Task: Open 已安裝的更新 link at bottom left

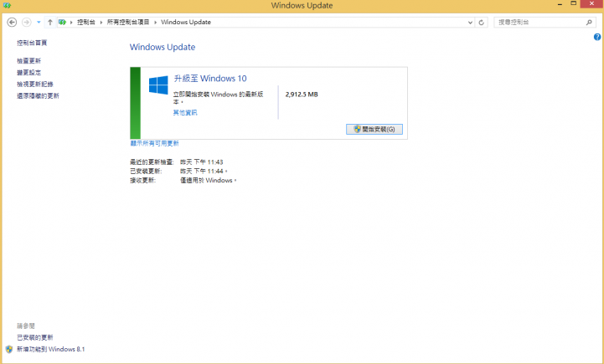Action: tap(34, 337)
